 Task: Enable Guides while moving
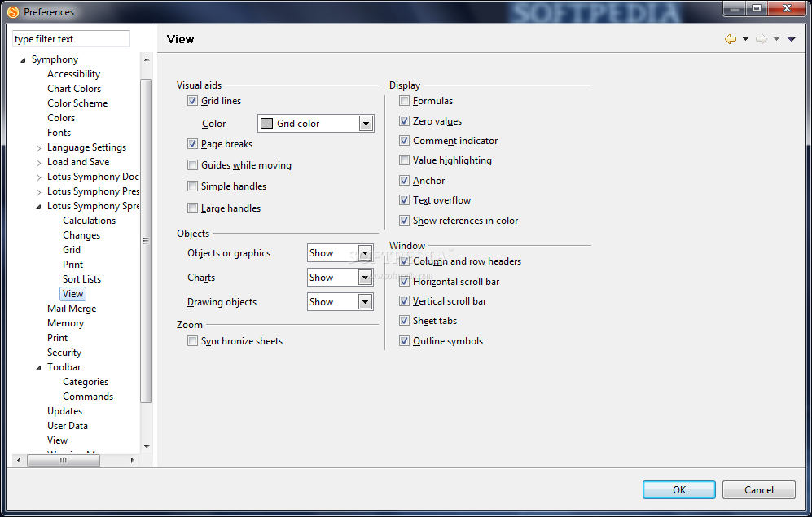click(x=193, y=165)
